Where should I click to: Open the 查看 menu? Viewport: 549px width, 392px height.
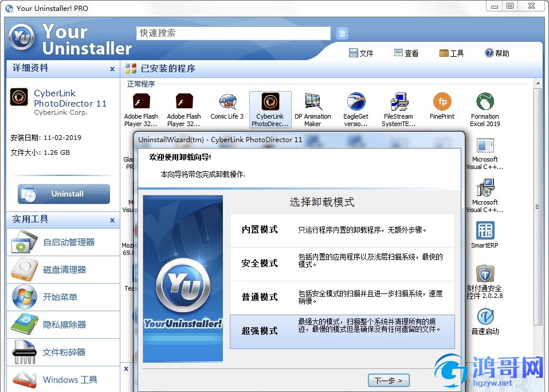[406, 53]
